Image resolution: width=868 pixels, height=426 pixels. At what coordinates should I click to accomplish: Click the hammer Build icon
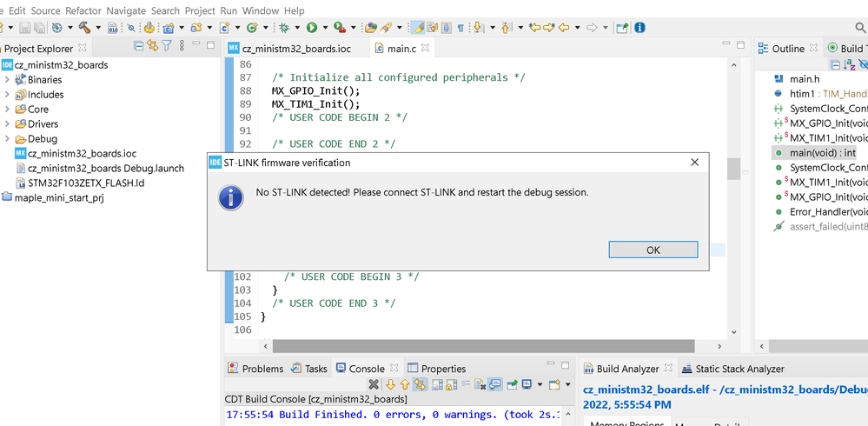84,27
